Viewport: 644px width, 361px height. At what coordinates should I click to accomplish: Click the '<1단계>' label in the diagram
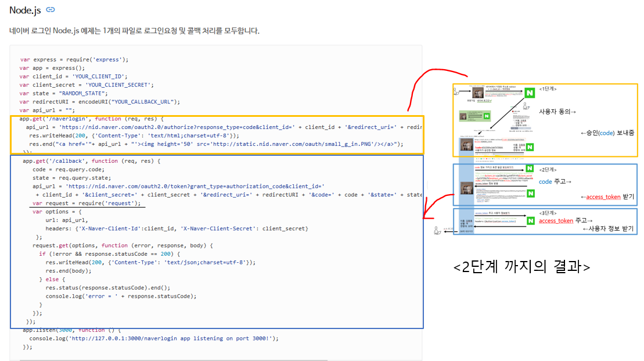pyautogui.click(x=548, y=89)
